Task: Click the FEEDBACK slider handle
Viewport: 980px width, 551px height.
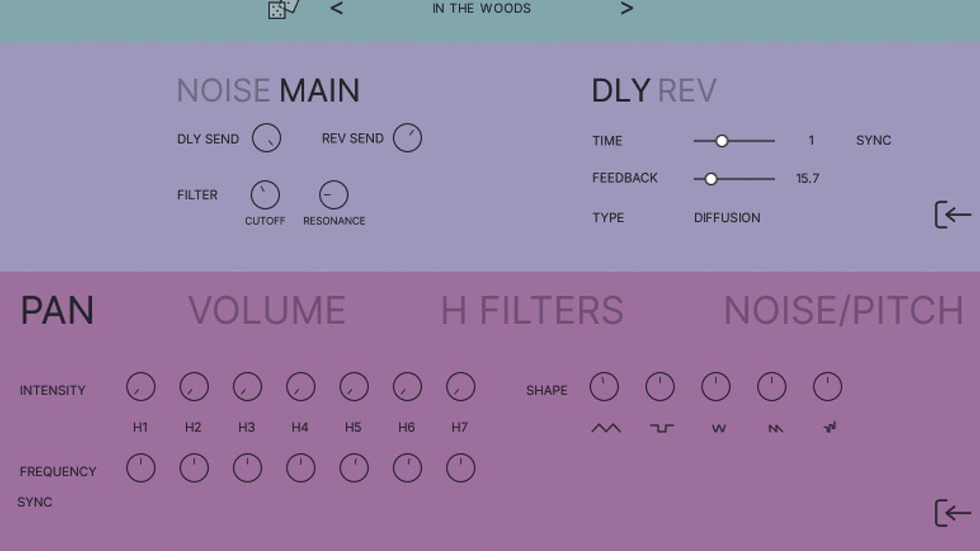Action: point(710,178)
